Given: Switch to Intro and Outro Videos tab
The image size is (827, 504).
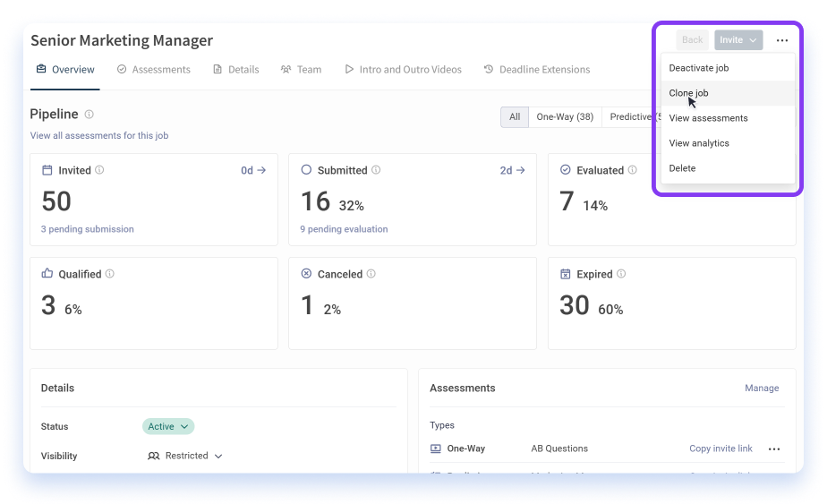Looking at the screenshot, I should [x=403, y=70].
